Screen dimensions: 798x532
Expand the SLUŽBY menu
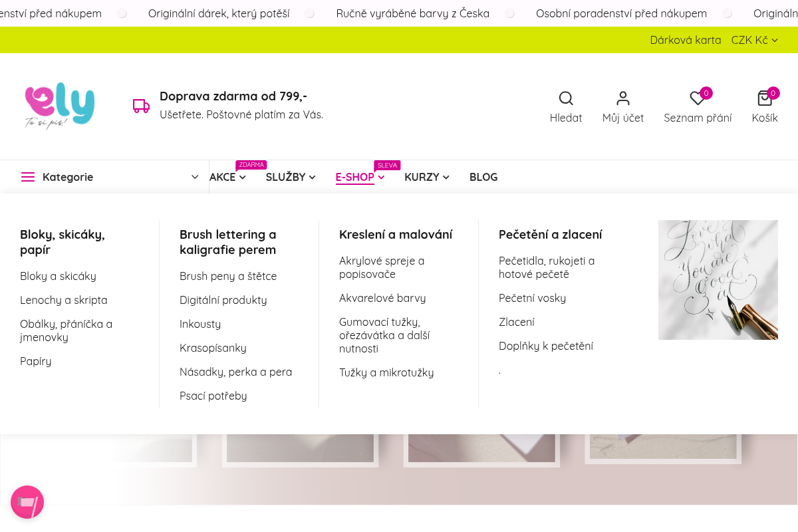point(291,177)
